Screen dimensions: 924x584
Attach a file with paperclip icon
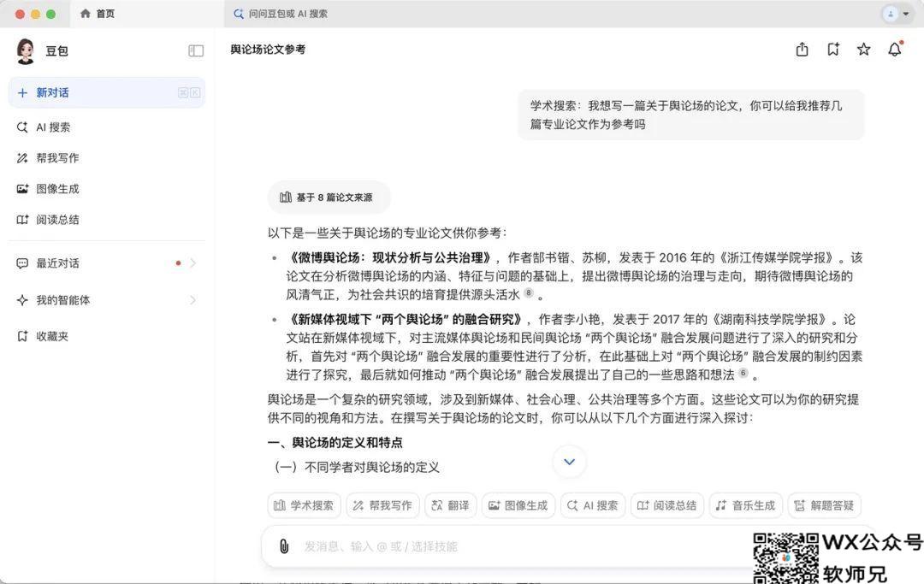(x=284, y=546)
